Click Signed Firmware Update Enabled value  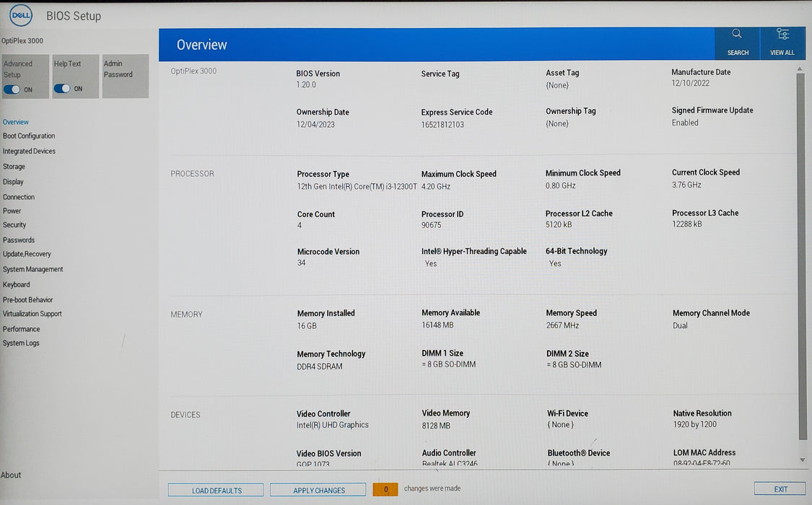click(x=685, y=123)
